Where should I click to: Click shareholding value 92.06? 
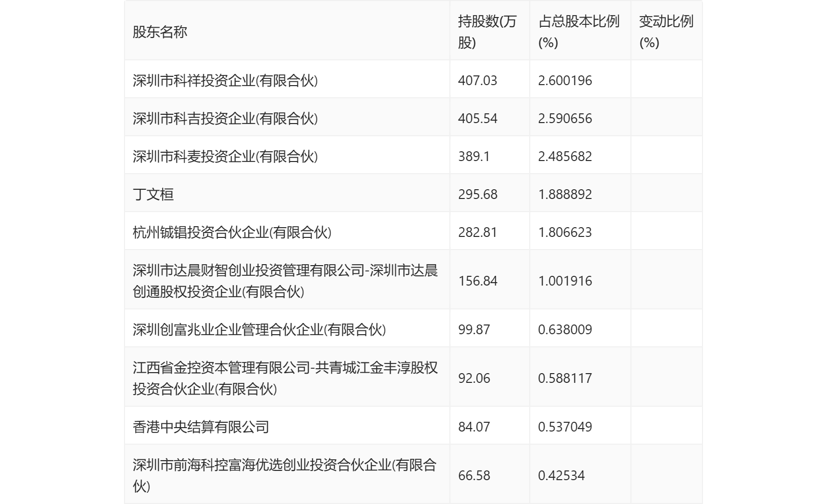coord(474,378)
